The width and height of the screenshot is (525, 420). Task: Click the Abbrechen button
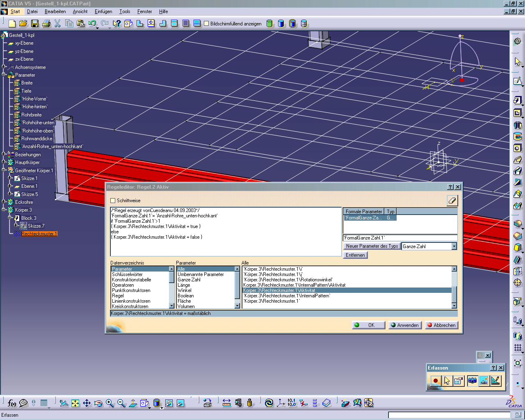[441, 325]
